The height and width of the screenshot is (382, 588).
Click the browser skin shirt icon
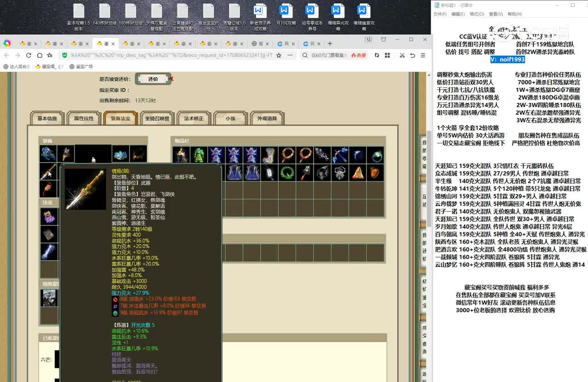(384, 40)
